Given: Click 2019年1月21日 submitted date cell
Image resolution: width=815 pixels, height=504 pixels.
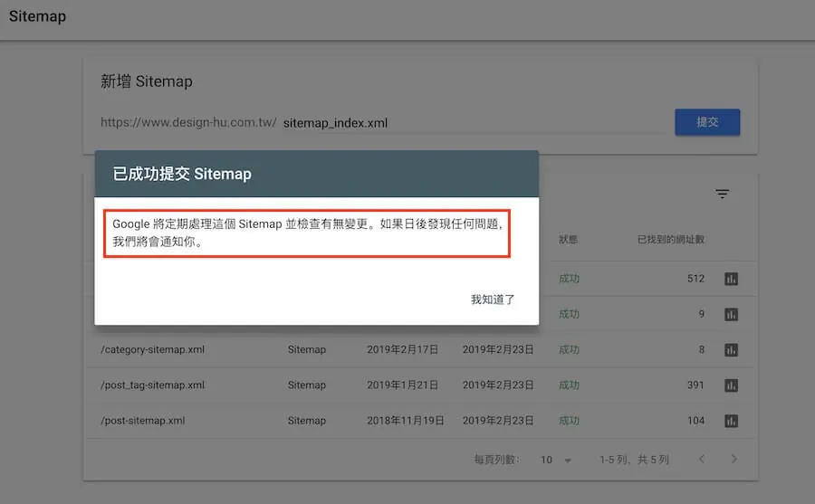Looking at the screenshot, I should [402, 385].
